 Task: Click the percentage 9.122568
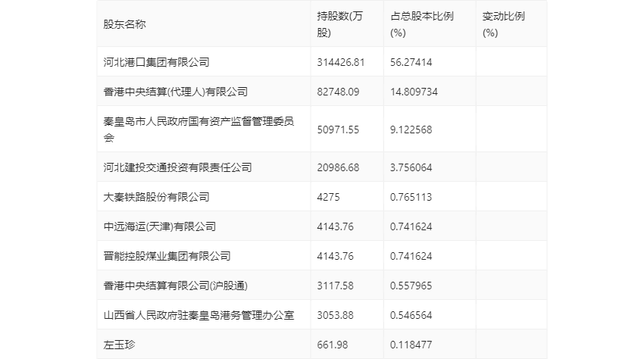(411, 130)
